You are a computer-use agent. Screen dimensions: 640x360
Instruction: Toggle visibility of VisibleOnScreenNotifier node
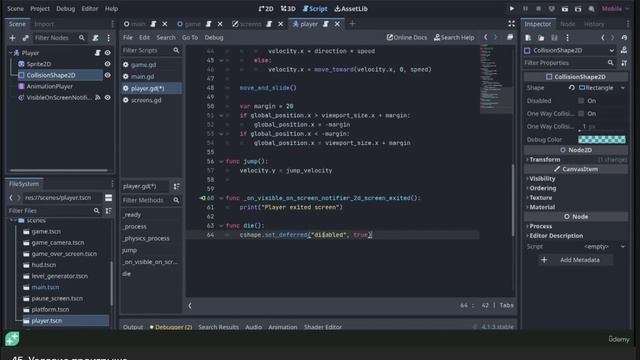(107, 98)
